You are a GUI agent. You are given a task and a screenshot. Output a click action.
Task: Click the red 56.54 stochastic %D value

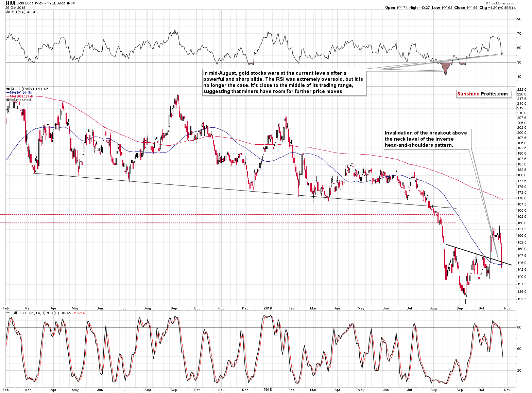pyautogui.click(x=80, y=313)
